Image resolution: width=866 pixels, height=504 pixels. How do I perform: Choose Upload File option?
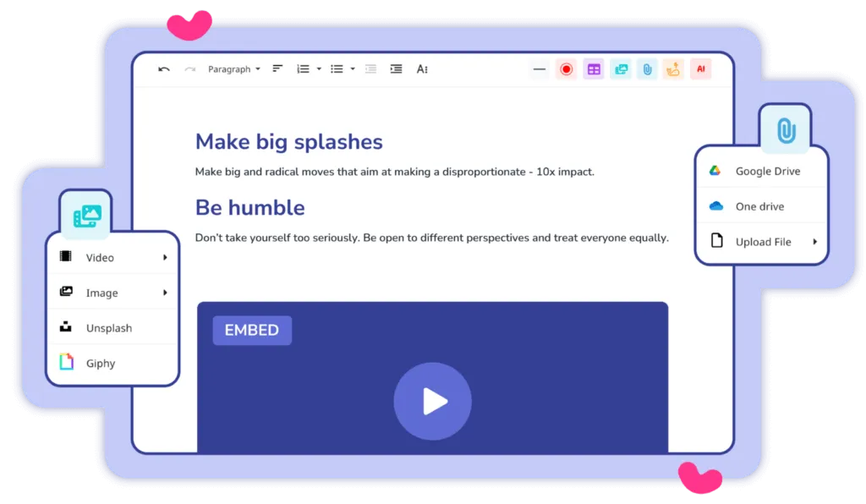tap(762, 242)
